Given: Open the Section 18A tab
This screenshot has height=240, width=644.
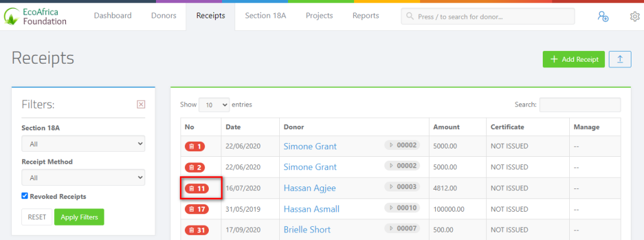Looking at the screenshot, I should [265, 16].
